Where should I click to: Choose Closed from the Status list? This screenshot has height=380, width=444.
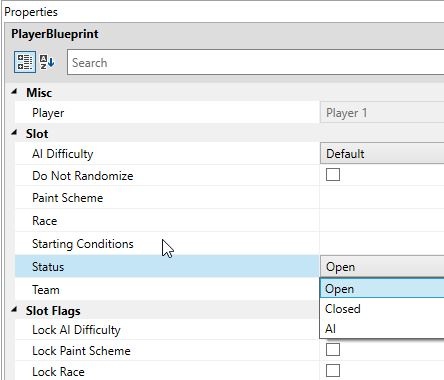(382, 309)
